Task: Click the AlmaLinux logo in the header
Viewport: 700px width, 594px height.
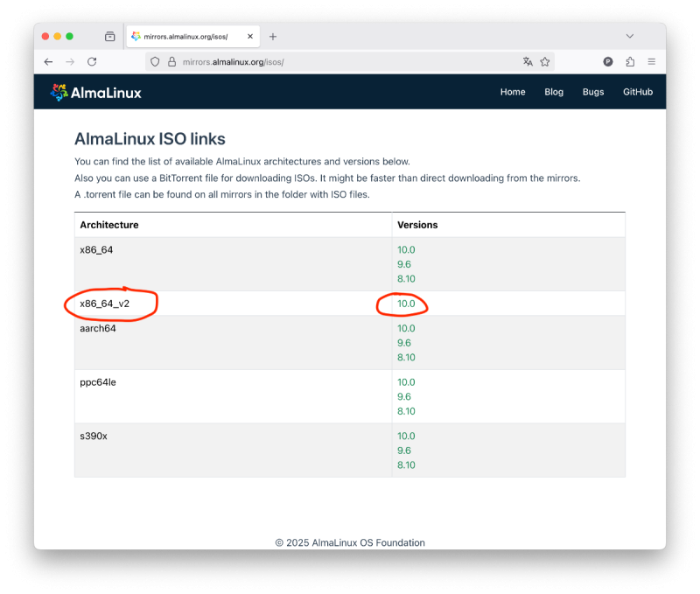Action: [x=96, y=92]
